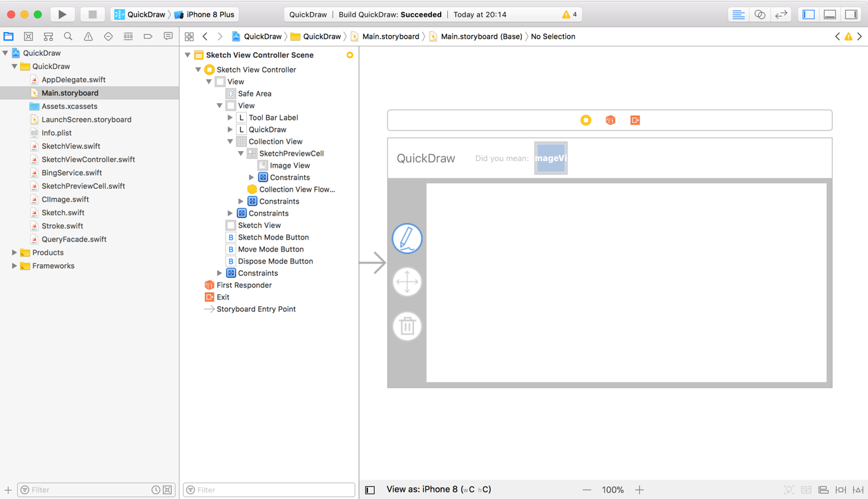Image resolution: width=868 pixels, height=499 pixels.
Task: Choose the iPhone 8 Plus destination
Action: (x=204, y=14)
